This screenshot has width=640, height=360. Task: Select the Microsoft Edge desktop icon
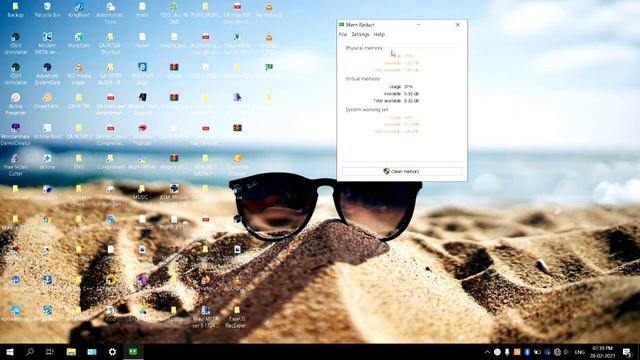click(142, 74)
